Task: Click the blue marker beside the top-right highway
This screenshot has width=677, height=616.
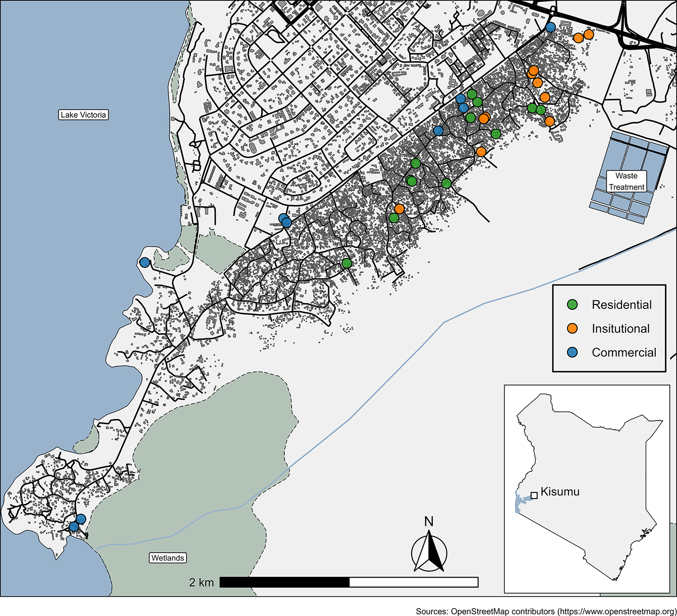Action: tap(550, 27)
